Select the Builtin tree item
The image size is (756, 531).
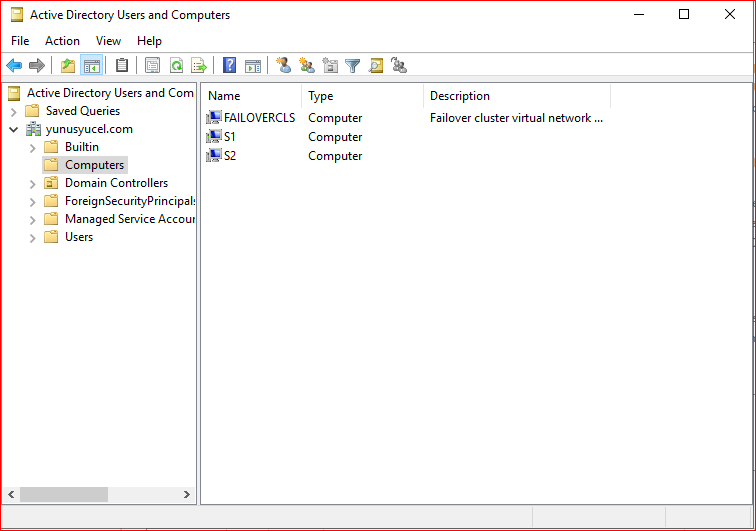[x=82, y=147]
